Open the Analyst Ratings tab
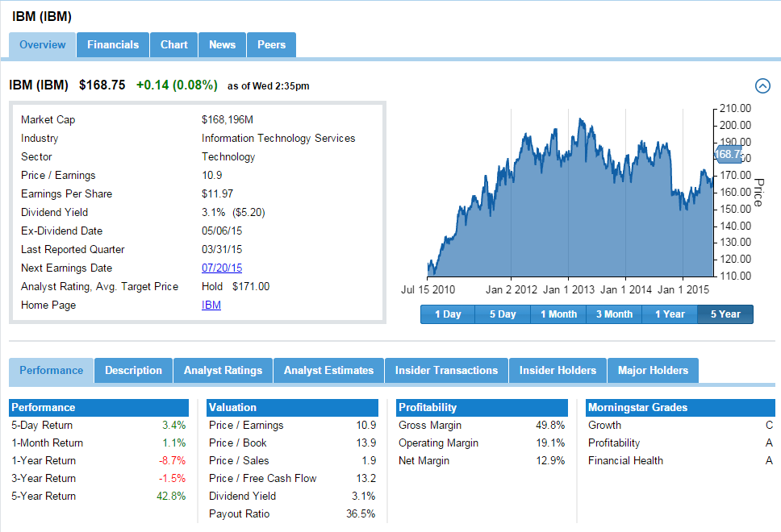The image size is (781, 532). [223, 370]
